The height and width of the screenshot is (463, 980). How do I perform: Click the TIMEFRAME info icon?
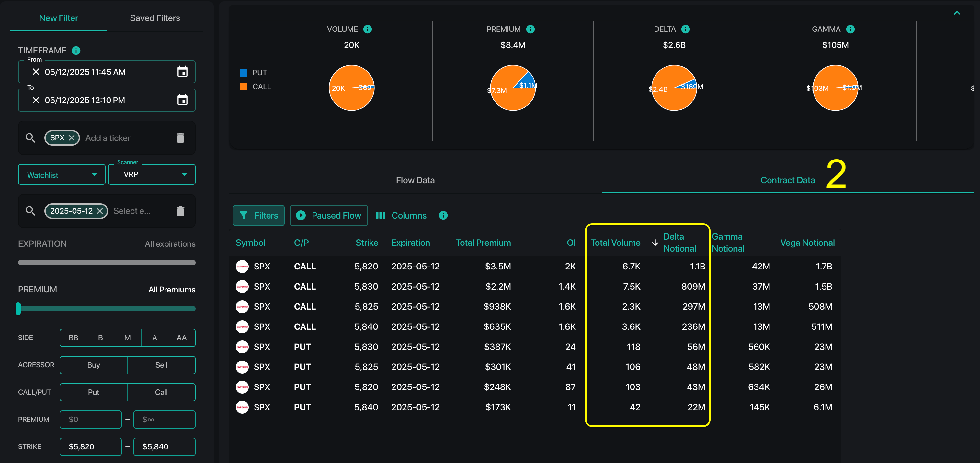click(76, 51)
